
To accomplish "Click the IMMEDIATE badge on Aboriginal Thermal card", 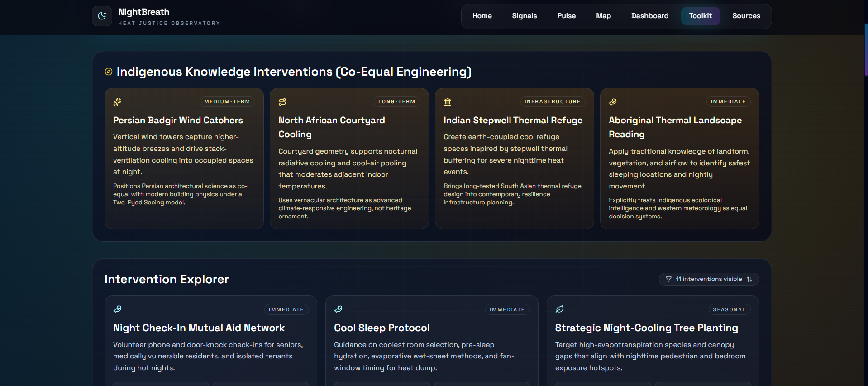I will [728, 102].
